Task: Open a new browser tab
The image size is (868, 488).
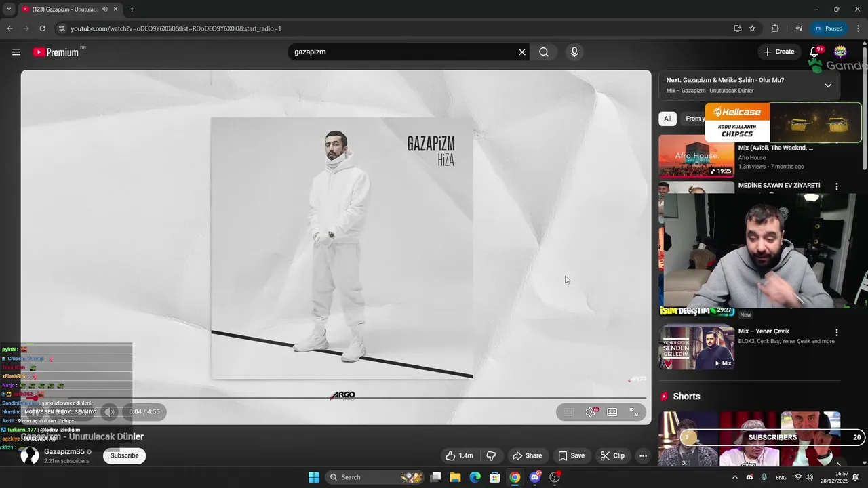Action: pos(132,9)
